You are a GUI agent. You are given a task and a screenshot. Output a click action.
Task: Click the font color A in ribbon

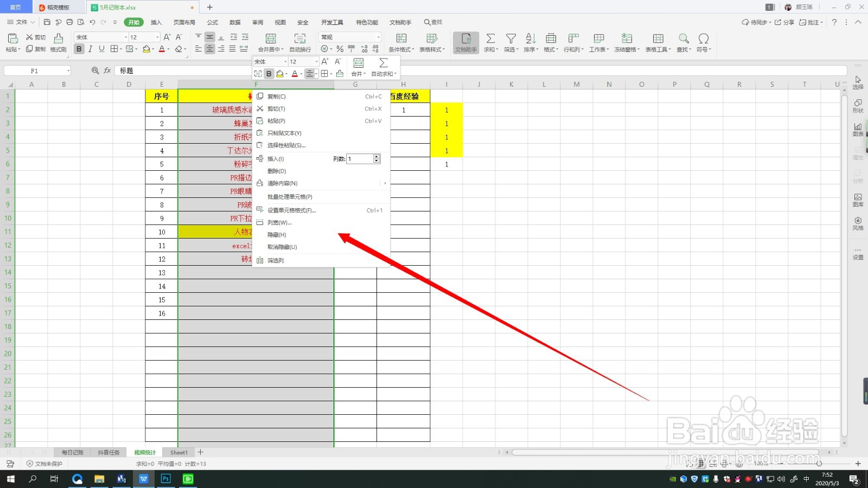click(161, 49)
